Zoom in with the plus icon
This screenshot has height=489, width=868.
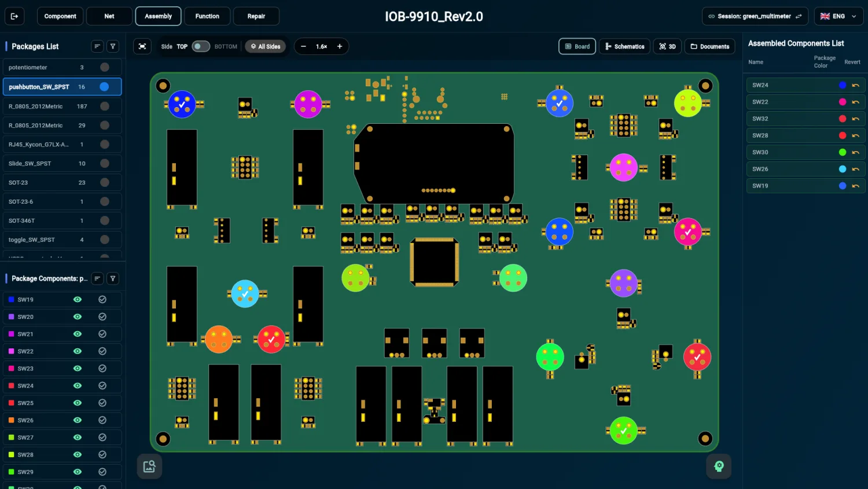click(340, 46)
